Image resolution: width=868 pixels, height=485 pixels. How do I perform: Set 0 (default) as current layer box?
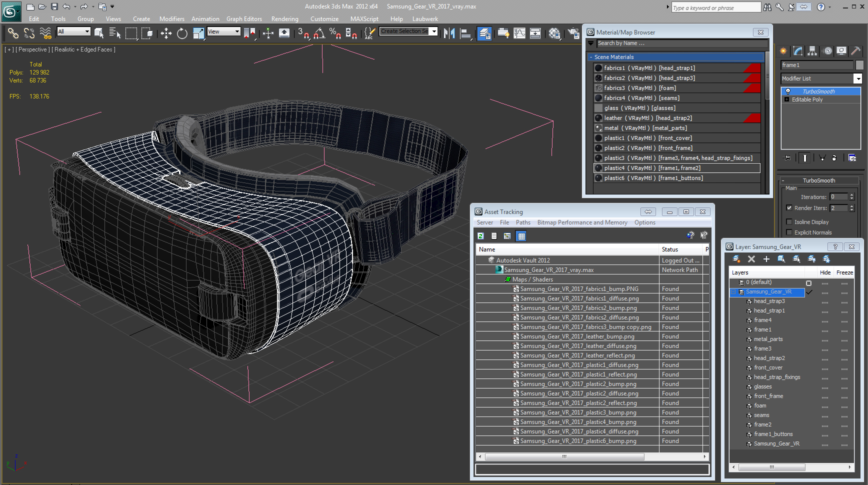click(x=808, y=283)
